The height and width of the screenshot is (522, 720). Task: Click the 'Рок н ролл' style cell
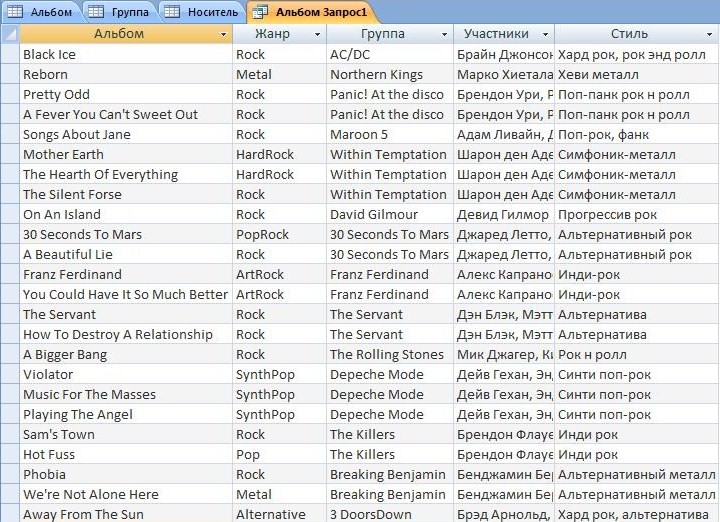[636, 354]
